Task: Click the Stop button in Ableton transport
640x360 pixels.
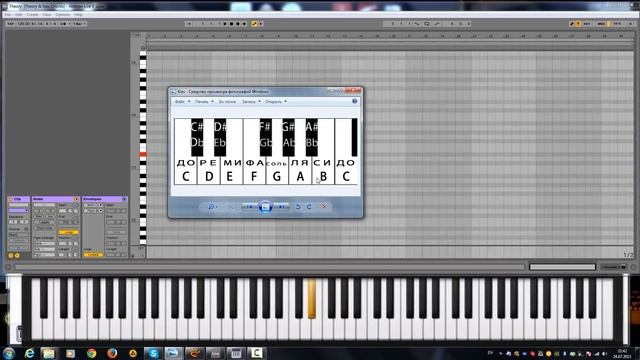Action: 231,24
